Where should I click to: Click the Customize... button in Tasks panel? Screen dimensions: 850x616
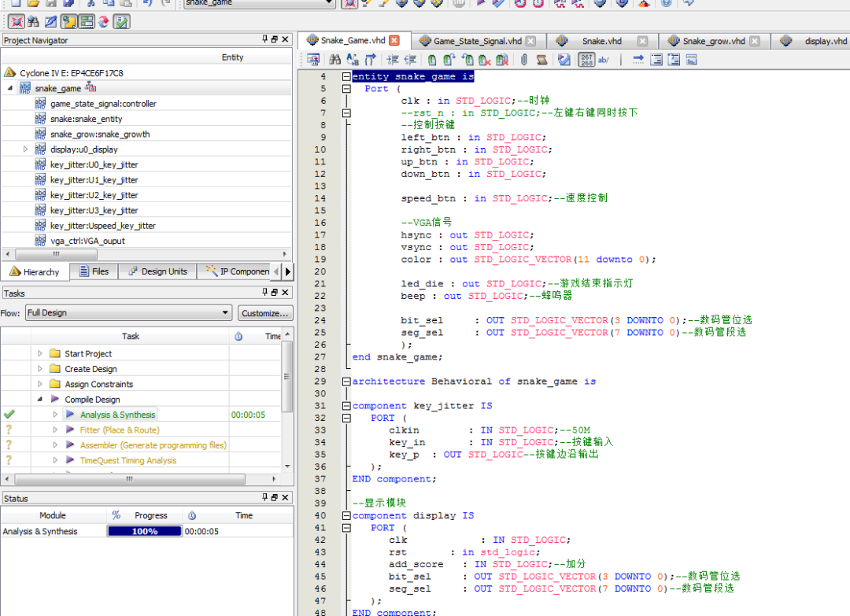(265, 313)
